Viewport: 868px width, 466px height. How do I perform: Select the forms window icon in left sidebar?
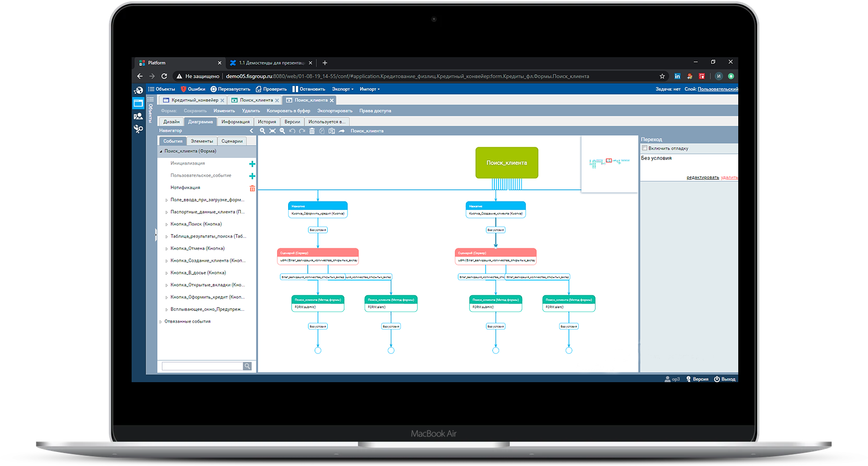click(x=138, y=103)
